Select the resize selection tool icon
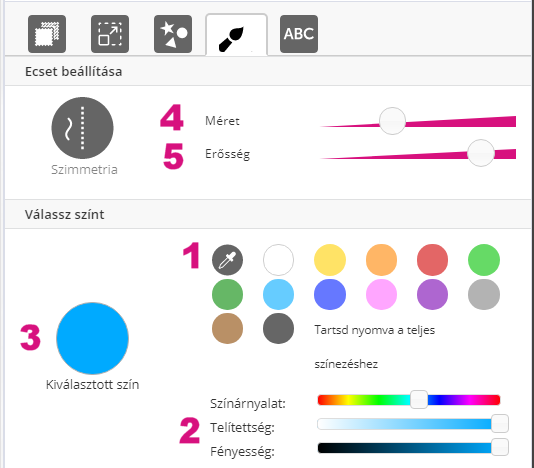The image size is (534, 468). coord(110,34)
